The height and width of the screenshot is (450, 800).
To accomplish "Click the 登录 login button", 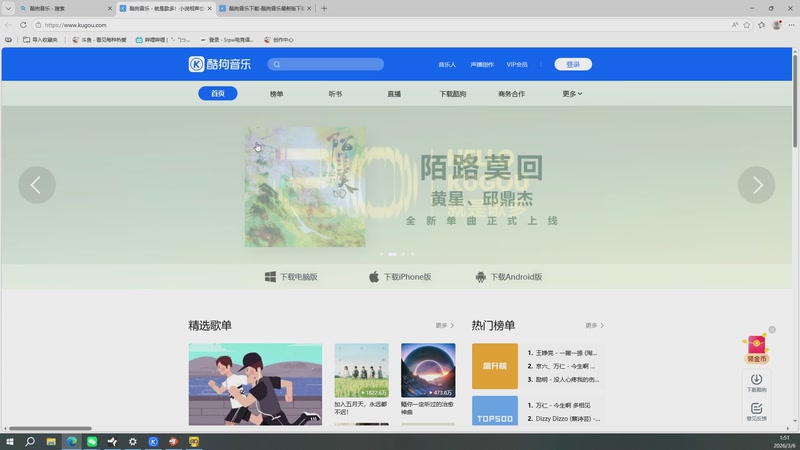I will [x=573, y=64].
